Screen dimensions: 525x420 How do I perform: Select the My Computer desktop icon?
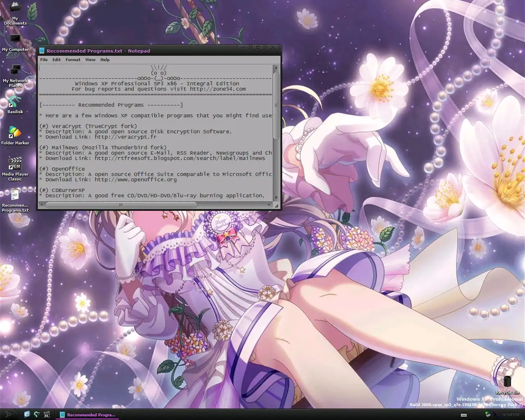click(x=15, y=43)
